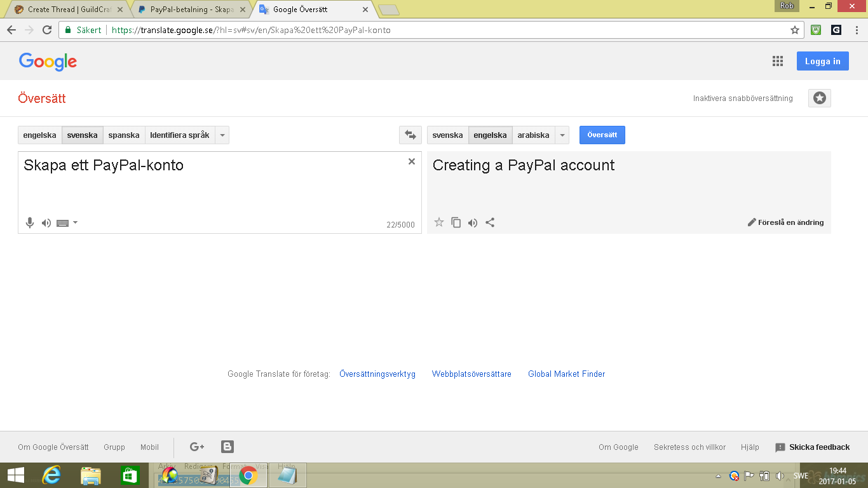Screen dimensions: 868x488
Task: Click the Mobil footer link
Action: (x=150, y=447)
